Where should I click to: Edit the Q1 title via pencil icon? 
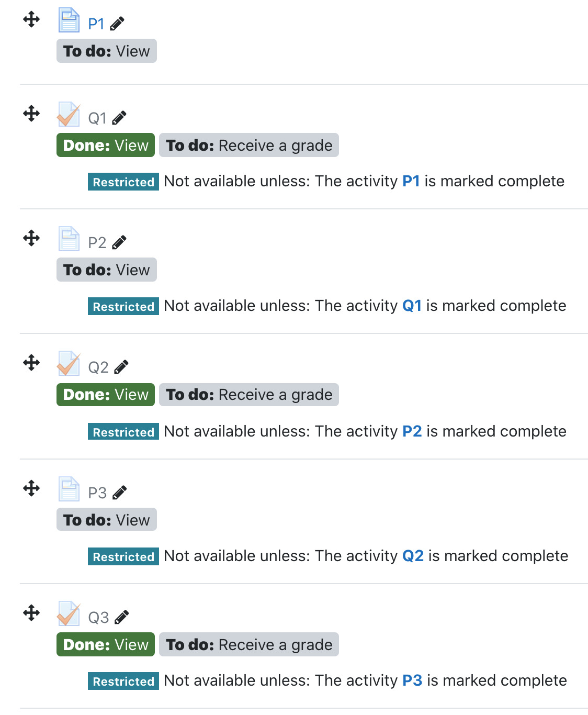pos(119,118)
